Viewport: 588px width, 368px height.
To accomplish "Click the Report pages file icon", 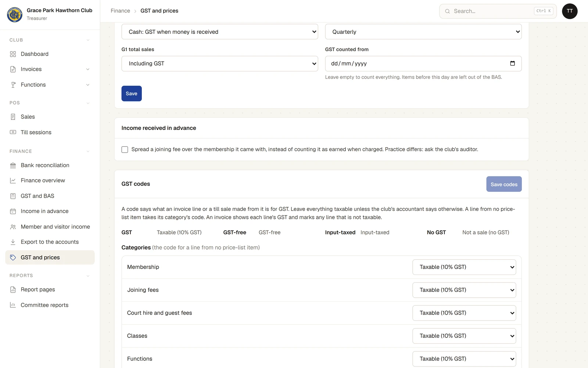I will click(13, 290).
